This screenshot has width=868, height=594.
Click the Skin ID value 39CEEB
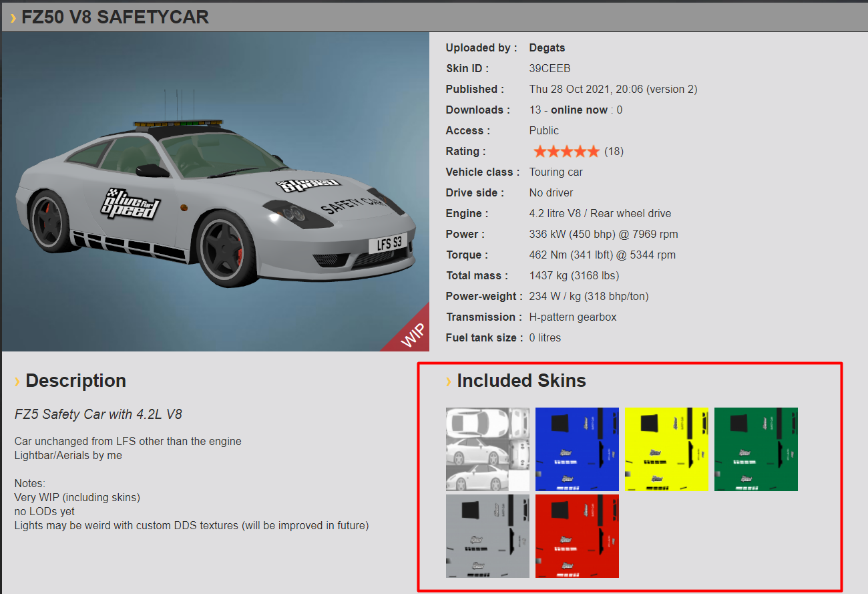pyautogui.click(x=550, y=69)
